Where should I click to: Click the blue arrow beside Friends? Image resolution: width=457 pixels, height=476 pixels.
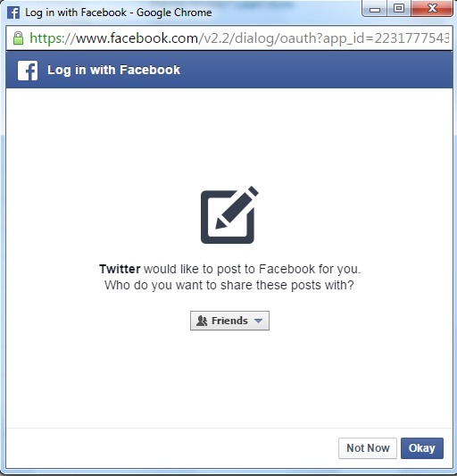coord(258,321)
